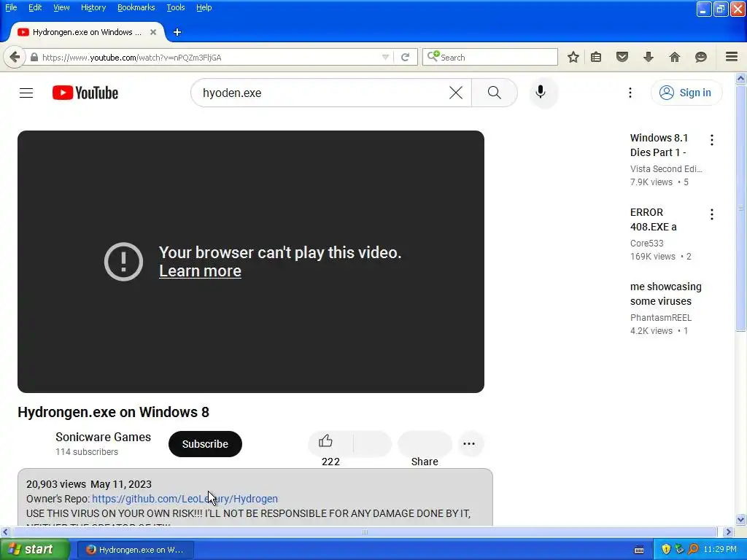Image resolution: width=747 pixels, height=560 pixels.
Task: Open search engine selector dropdown
Action: [433, 57]
